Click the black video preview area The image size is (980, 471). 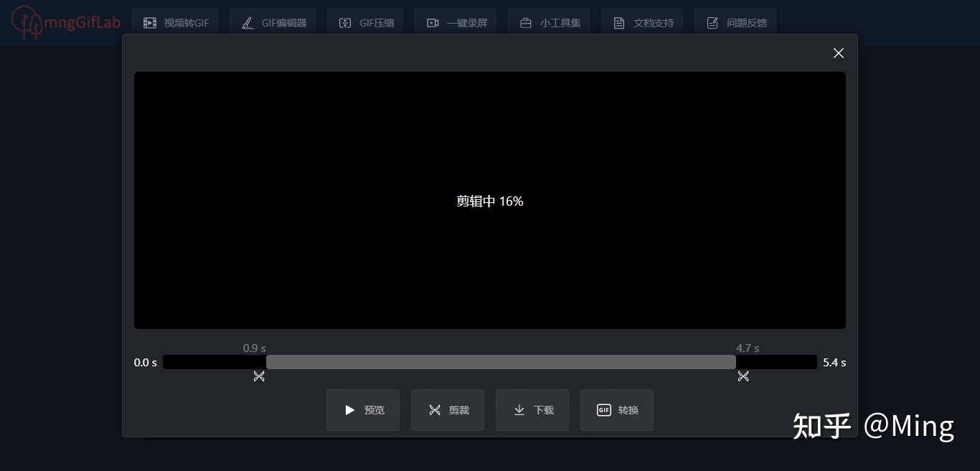point(490,200)
